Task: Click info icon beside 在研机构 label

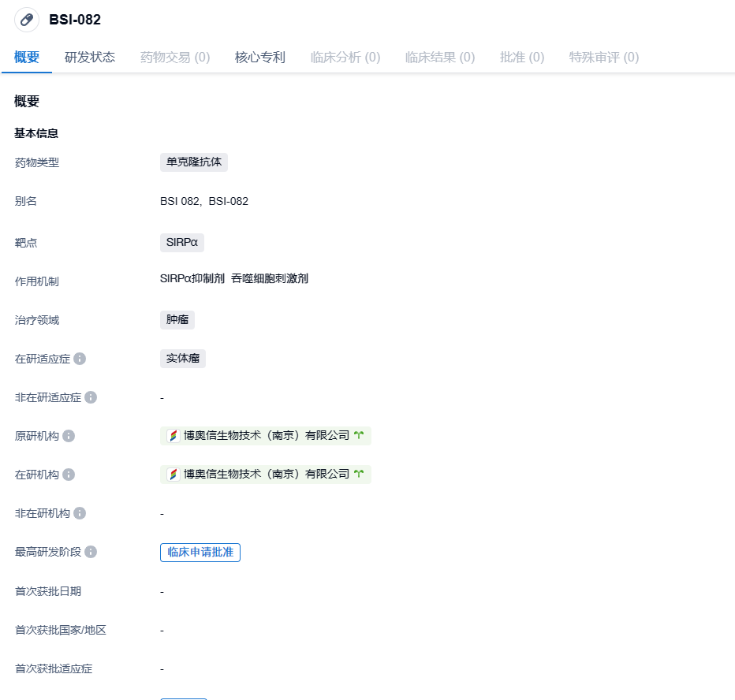Action: click(69, 475)
